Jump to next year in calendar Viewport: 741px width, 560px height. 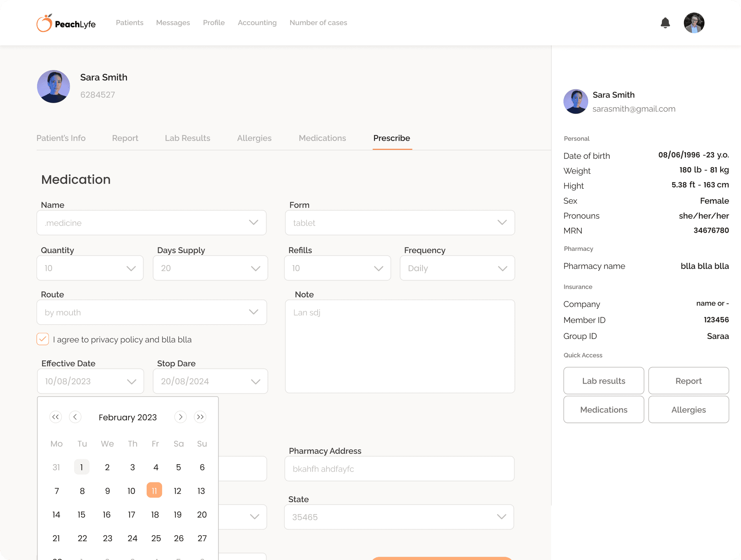(x=200, y=417)
